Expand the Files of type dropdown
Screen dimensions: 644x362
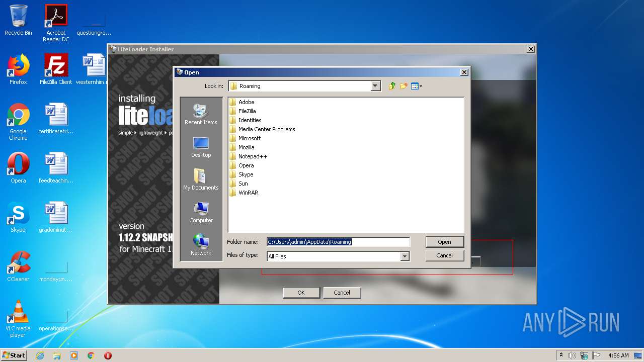(405, 256)
